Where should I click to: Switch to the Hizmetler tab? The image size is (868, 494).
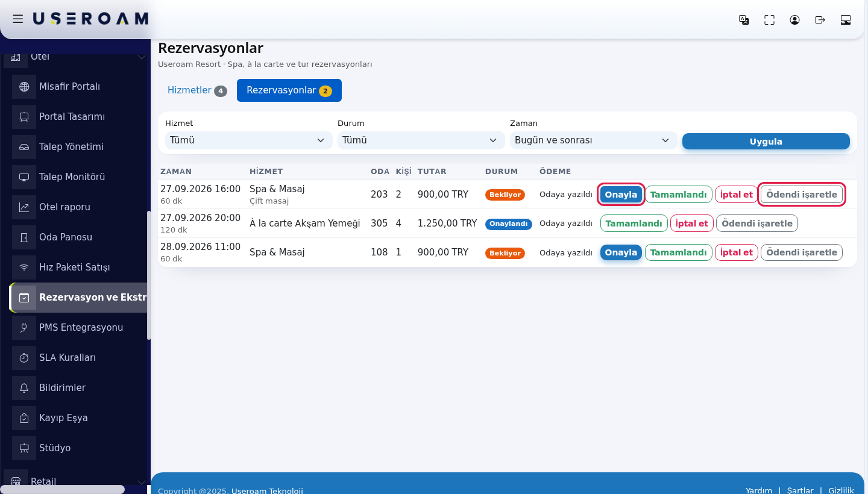tap(197, 90)
